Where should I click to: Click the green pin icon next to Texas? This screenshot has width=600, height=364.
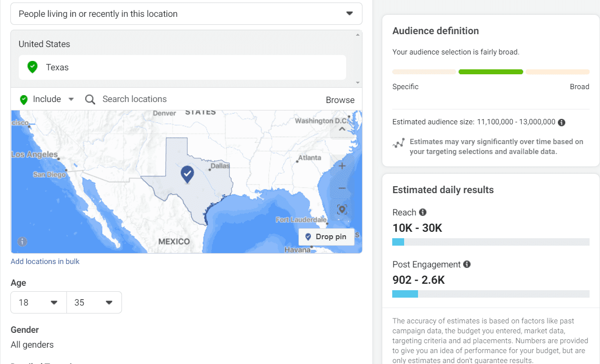click(x=32, y=66)
